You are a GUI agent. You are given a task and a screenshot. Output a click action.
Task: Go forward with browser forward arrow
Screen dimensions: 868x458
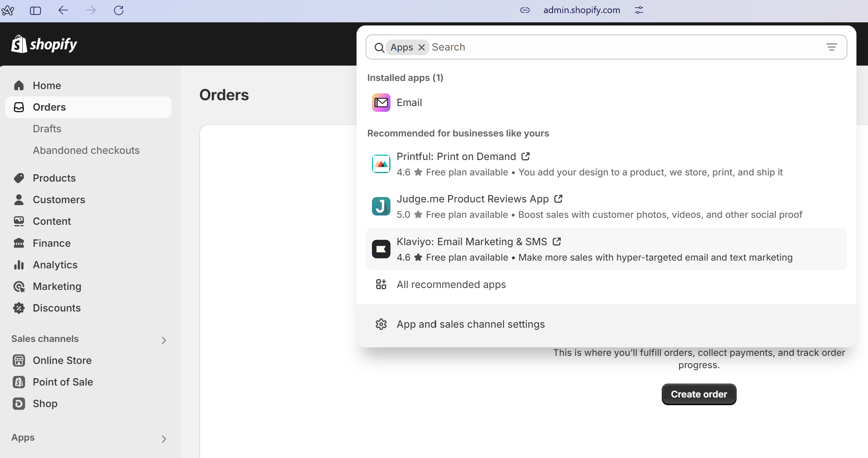[91, 10]
